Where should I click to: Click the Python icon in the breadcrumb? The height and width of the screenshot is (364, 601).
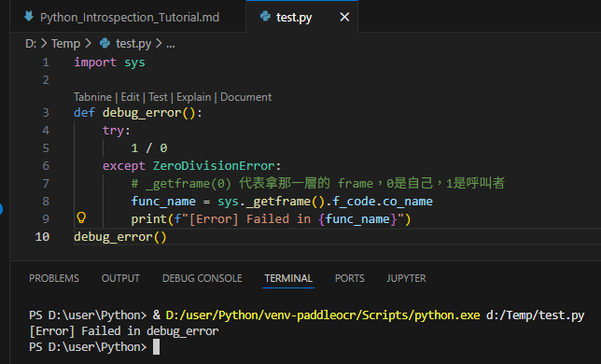coord(105,43)
